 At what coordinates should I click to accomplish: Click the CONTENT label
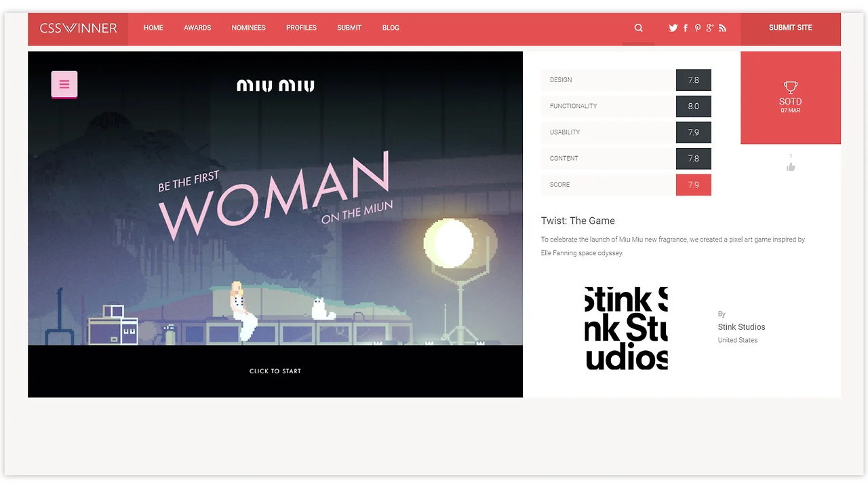(564, 158)
